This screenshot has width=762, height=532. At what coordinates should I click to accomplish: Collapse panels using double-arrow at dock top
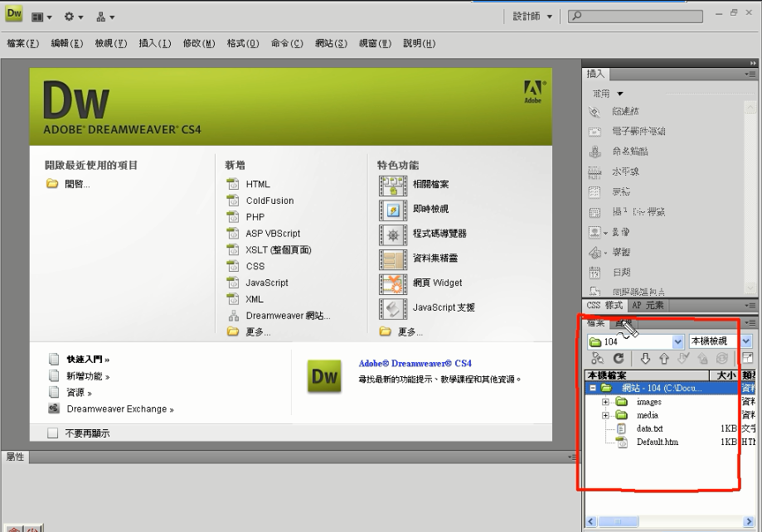click(753, 63)
